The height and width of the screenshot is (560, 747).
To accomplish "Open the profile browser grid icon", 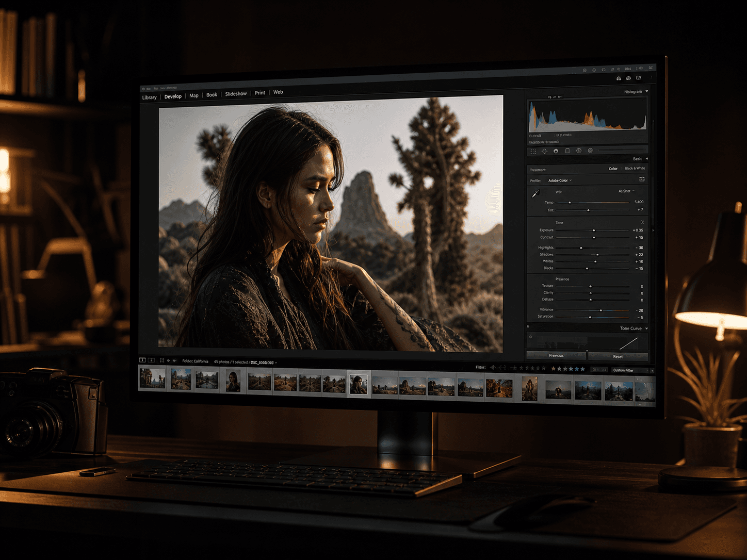I will point(642,179).
